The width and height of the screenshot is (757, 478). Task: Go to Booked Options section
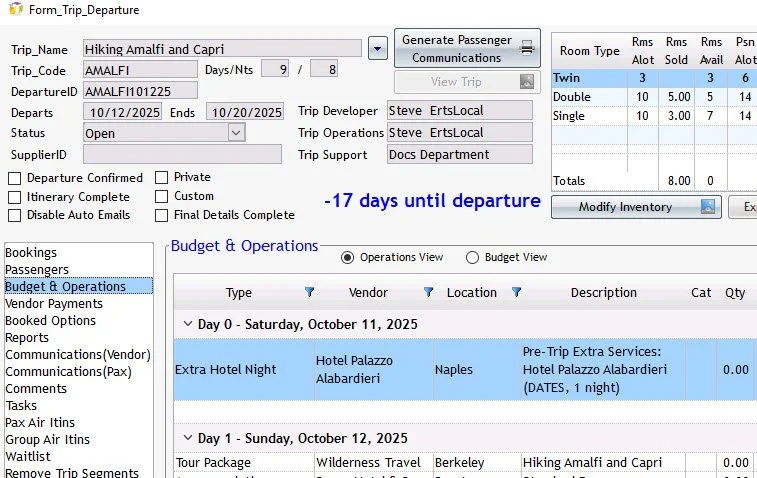[x=50, y=321]
